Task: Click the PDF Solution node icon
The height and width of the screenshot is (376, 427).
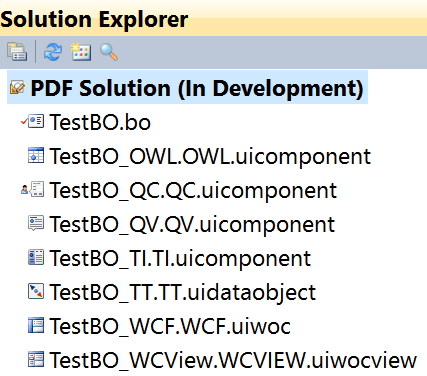Action: click(x=17, y=87)
